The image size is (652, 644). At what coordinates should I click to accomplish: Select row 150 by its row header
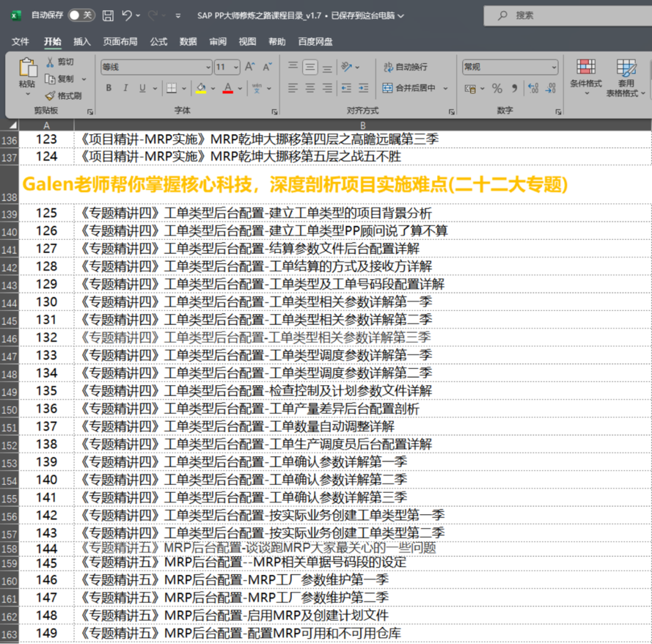9,409
